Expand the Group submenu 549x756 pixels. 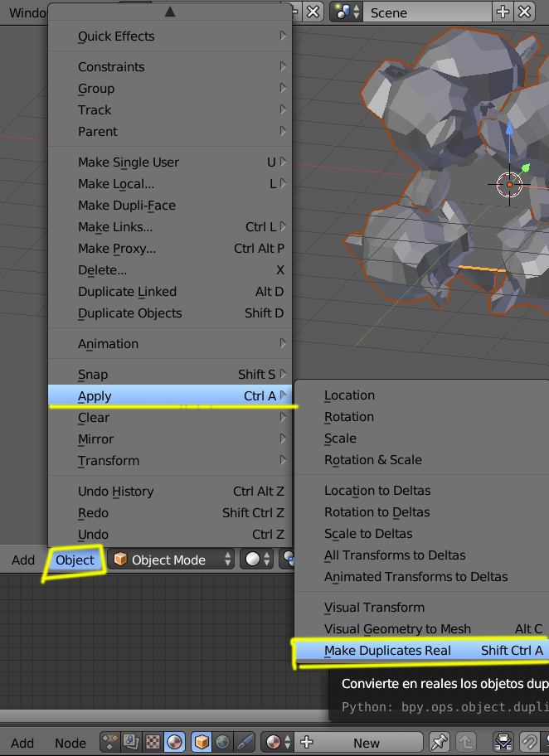tap(170, 88)
